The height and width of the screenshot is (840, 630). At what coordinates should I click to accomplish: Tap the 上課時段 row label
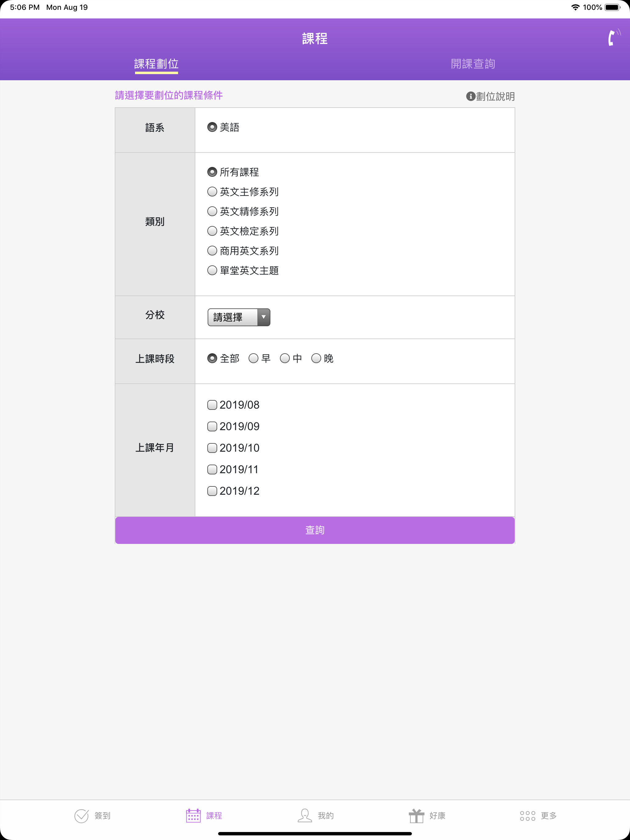[x=155, y=359]
